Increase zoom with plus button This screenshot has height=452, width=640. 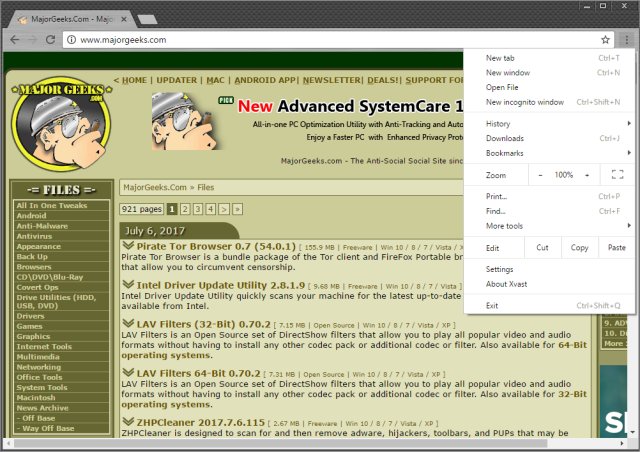587,175
